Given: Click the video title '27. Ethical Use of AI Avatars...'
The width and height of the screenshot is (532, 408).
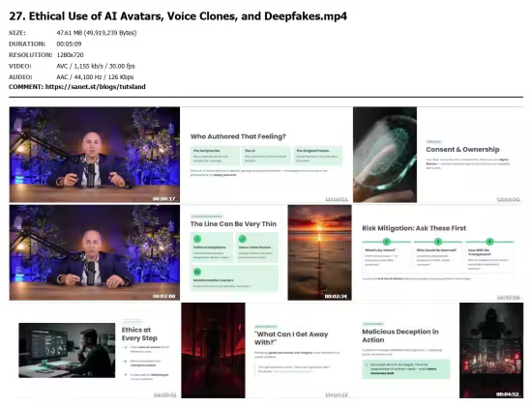Looking at the screenshot, I should coord(178,15).
